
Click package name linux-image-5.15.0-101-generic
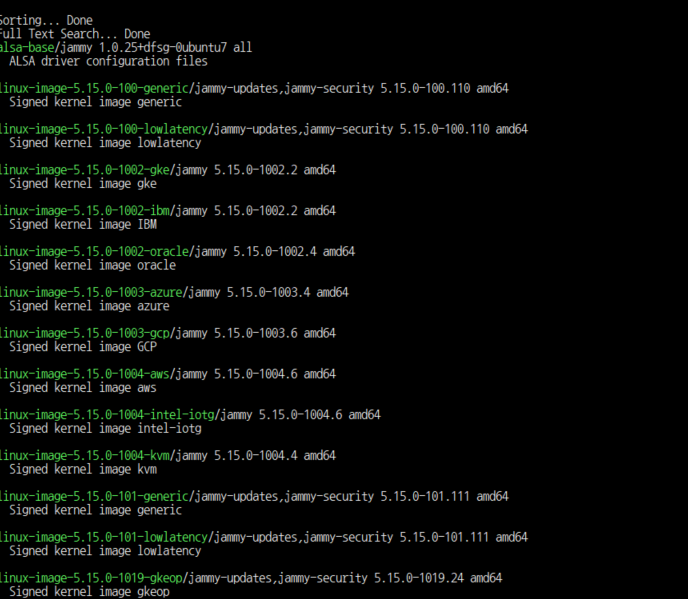94,496
